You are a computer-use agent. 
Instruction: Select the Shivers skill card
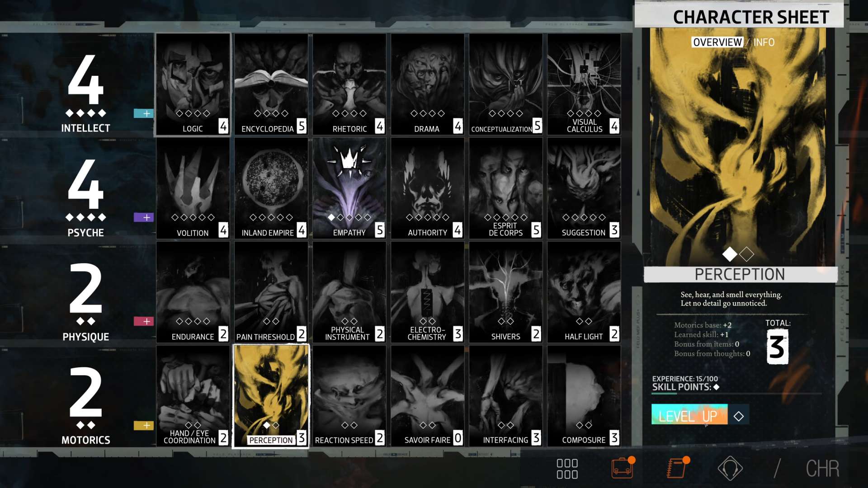(505, 291)
